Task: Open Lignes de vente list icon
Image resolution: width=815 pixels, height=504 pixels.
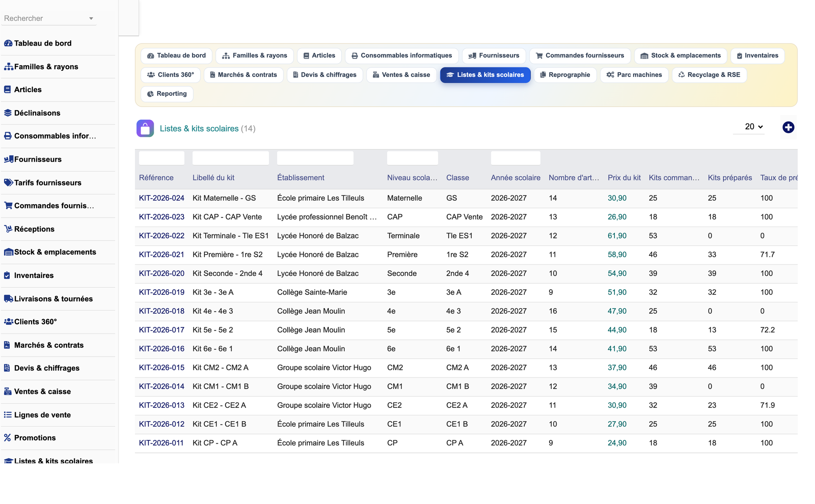Action: coord(8,415)
